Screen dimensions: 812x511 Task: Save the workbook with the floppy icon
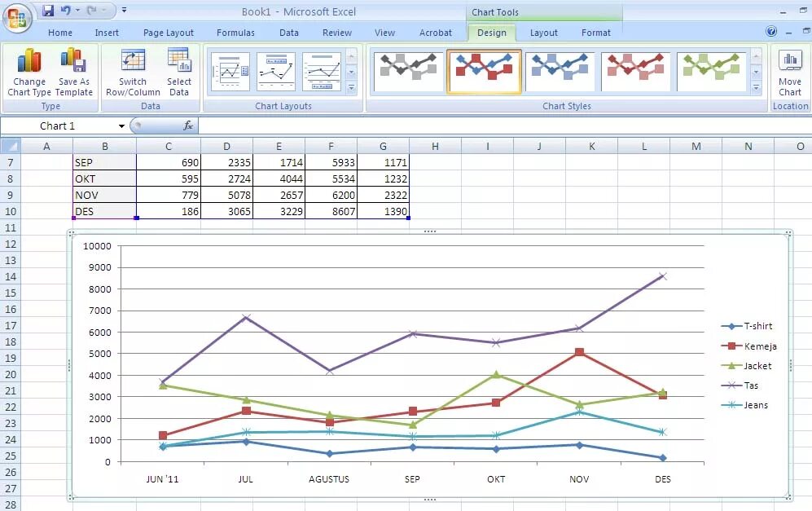(x=48, y=10)
